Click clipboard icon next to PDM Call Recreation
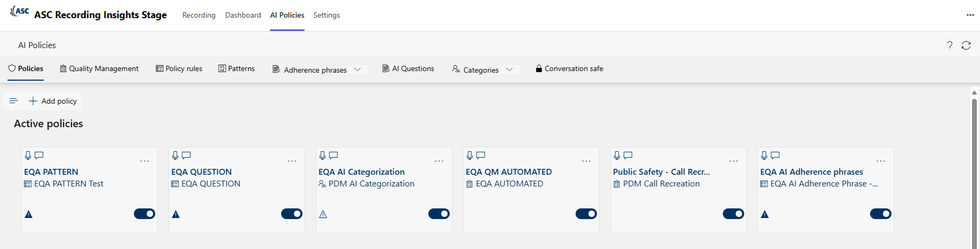Viewport: 980px width, 249px height. tap(617, 184)
